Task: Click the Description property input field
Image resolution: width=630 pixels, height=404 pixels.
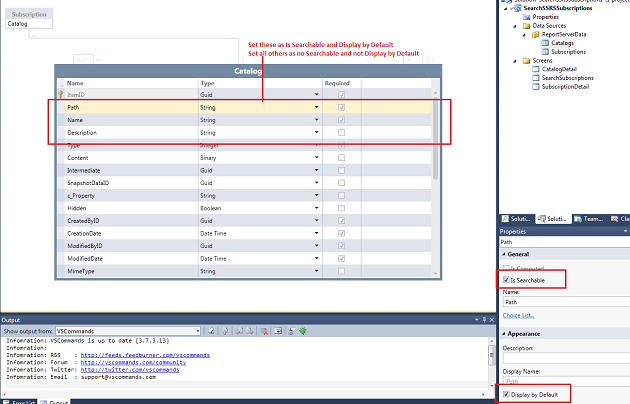Action: coord(566,358)
